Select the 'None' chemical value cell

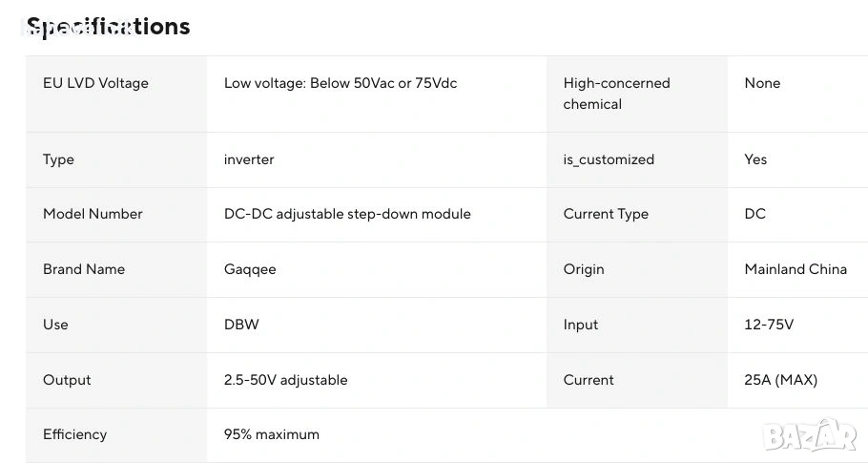coord(762,83)
